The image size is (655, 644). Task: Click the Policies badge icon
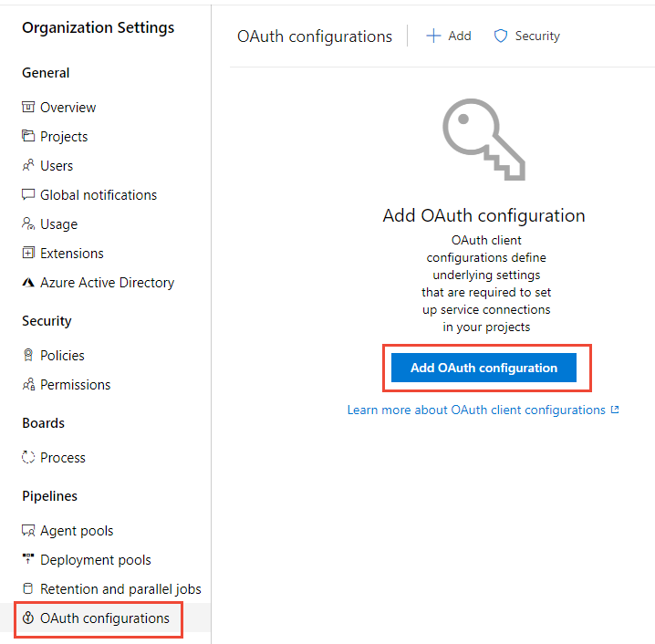point(28,355)
